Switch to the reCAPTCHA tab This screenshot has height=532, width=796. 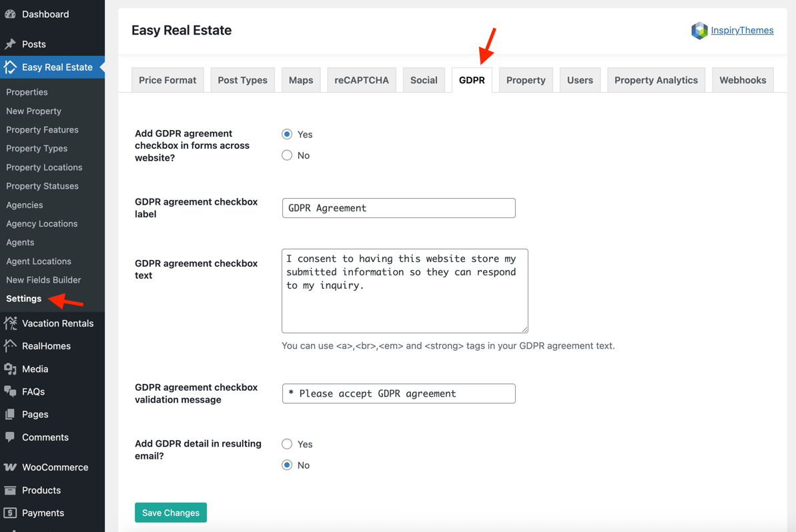[362, 80]
